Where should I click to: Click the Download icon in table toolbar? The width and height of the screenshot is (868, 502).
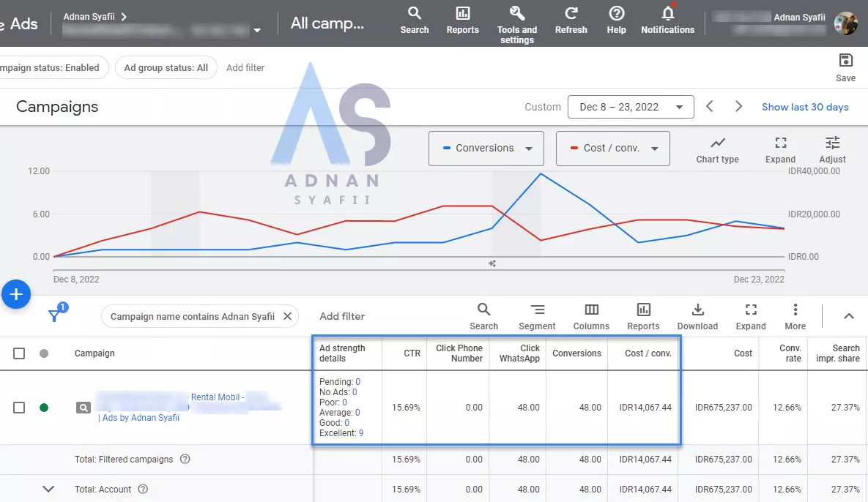[697, 310]
